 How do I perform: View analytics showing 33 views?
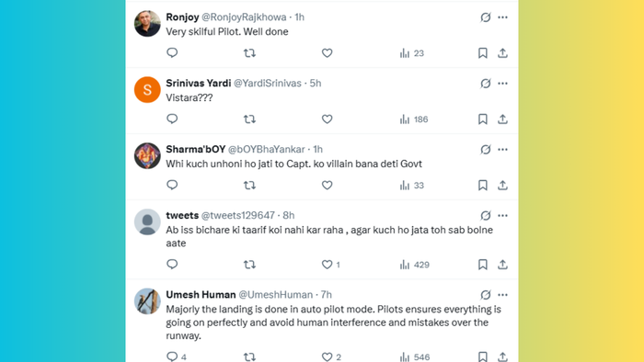[x=412, y=186]
